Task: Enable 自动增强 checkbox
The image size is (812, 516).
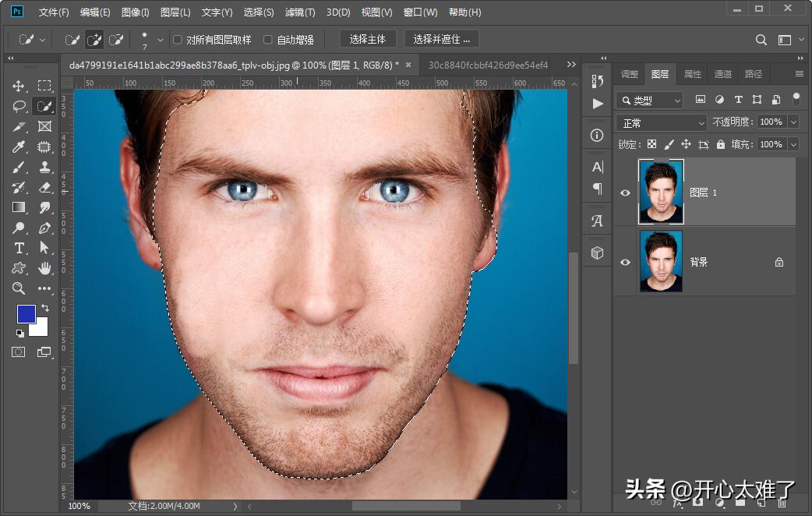Action: pos(268,40)
